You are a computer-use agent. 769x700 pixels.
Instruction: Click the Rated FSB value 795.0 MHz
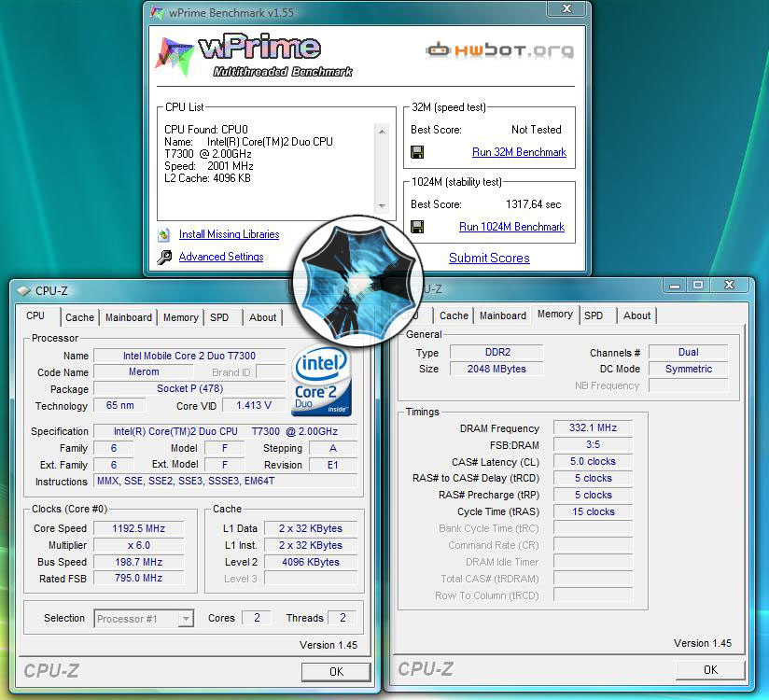tap(138, 578)
